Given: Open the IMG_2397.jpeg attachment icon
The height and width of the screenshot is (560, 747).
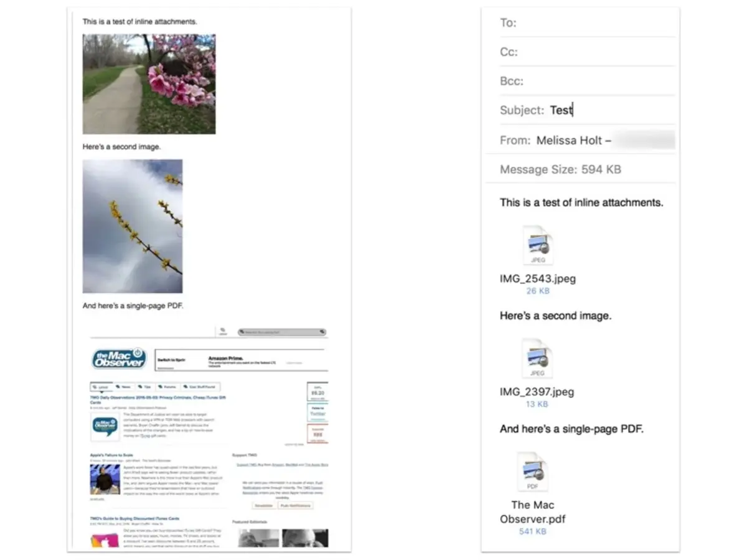Looking at the screenshot, I should pyautogui.click(x=537, y=359).
